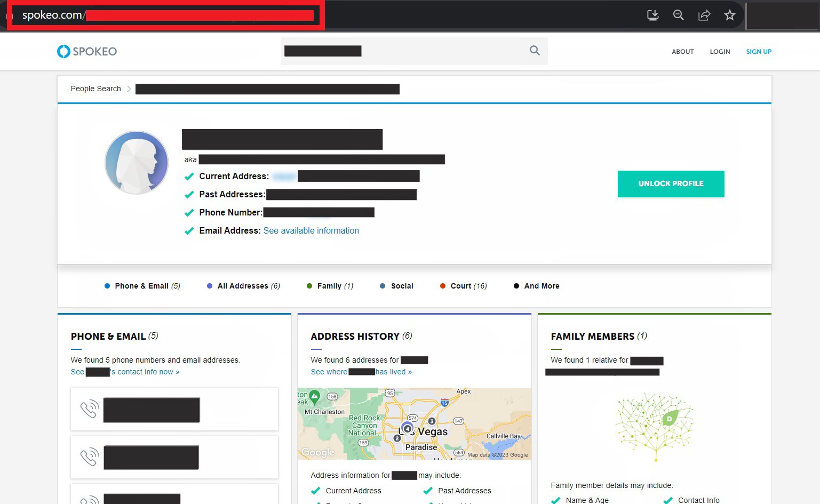Jump to Phone & Email (5) section
The width and height of the screenshot is (820, 504).
142,286
